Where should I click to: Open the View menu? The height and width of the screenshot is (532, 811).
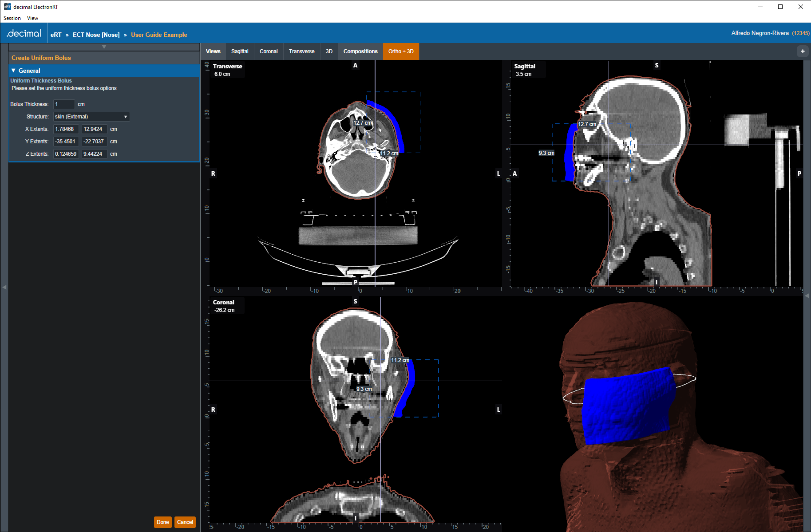coord(32,18)
